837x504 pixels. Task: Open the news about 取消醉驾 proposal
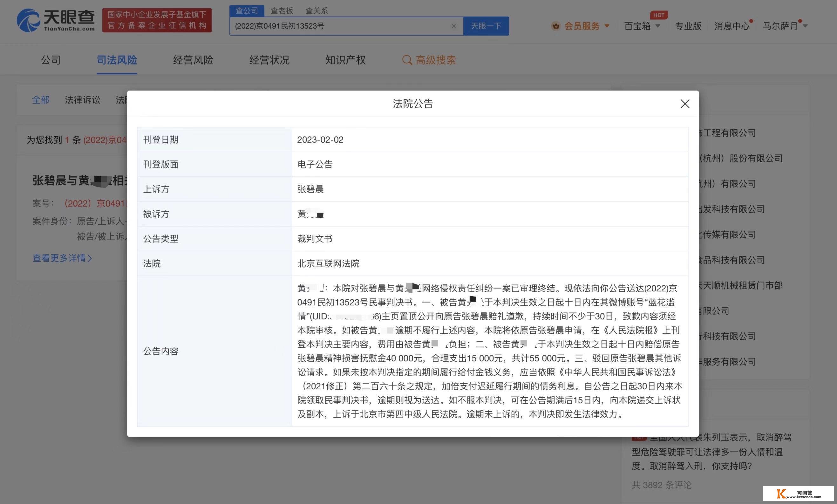pos(712,452)
